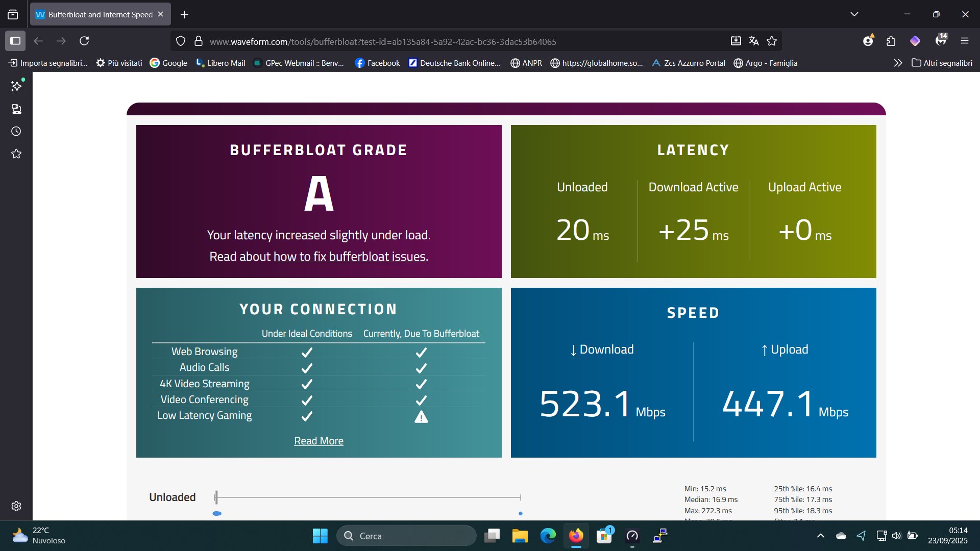Open sidebar synced tabs icon
Viewport: 980px width, 551px height.
click(16, 109)
